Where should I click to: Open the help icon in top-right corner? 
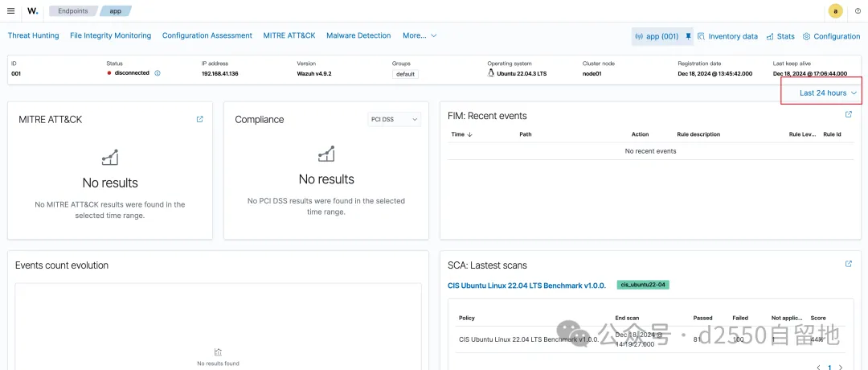pyautogui.click(x=858, y=11)
